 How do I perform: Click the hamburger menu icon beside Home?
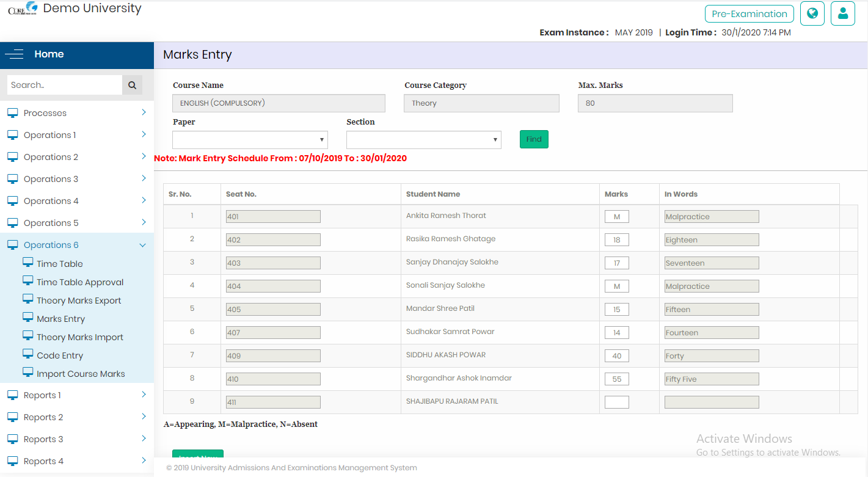point(14,54)
